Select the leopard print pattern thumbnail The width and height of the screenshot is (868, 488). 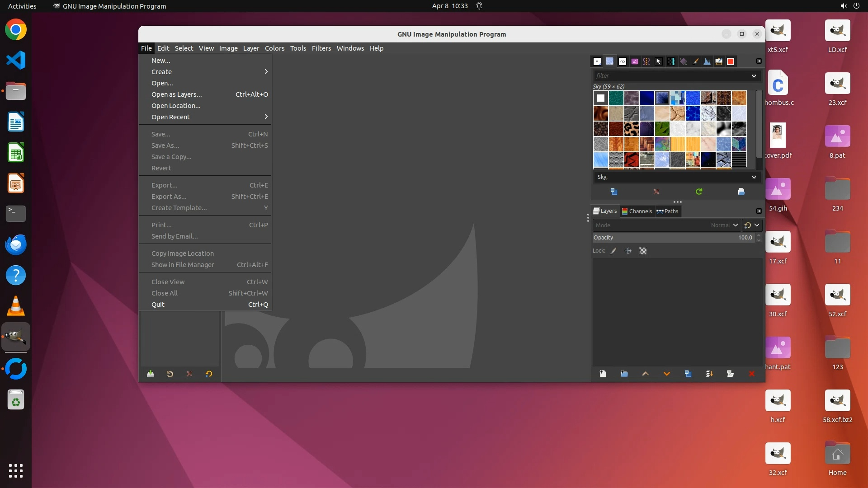[631, 129]
